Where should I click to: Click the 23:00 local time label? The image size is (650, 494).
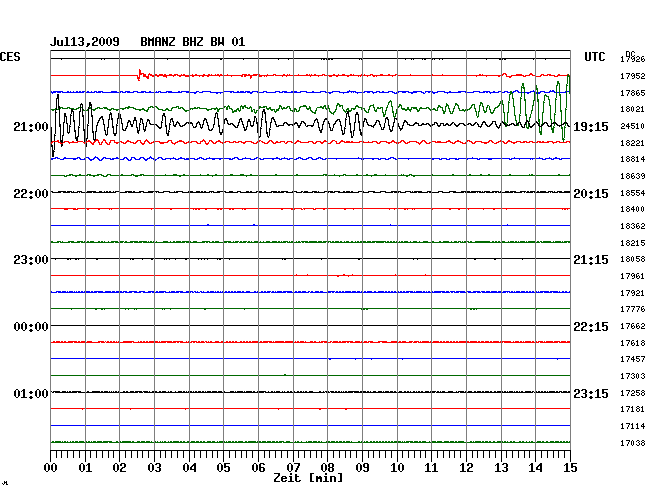click(31, 260)
